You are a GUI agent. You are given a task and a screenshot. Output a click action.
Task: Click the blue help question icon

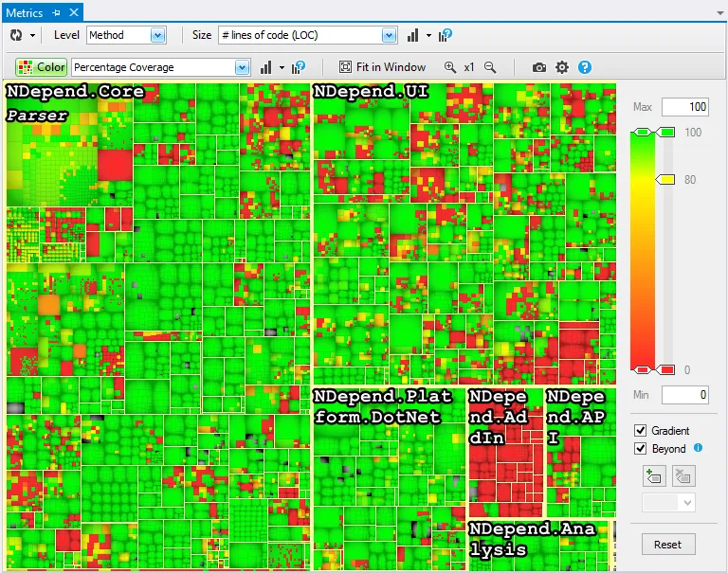tap(585, 67)
